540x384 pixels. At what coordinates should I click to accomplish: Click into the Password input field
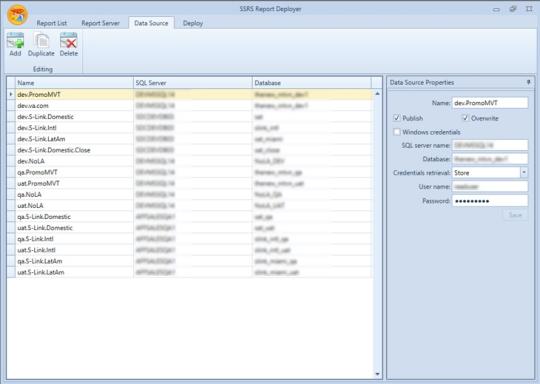pyautogui.click(x=490, y=201)
